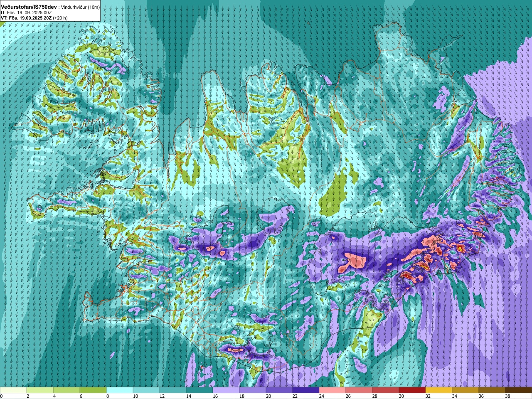
Task: Click the pale yellow 0–2 legend swatch
Action: tap(13, 390)
